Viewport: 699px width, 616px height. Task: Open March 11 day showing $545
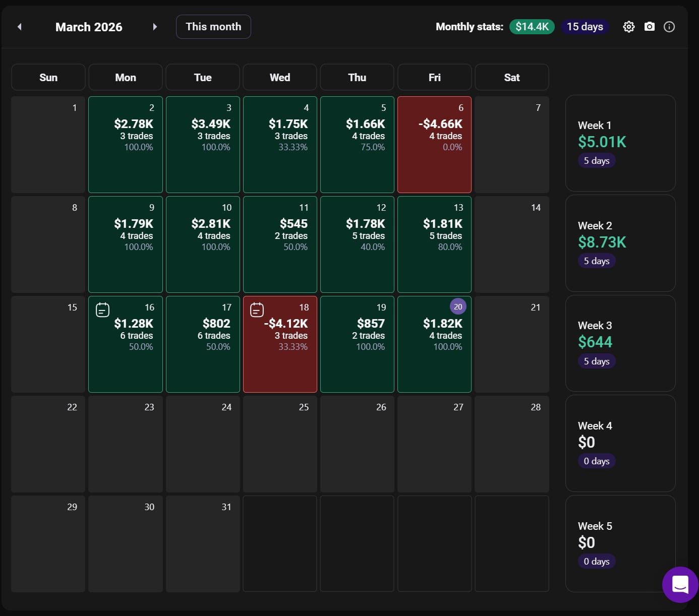[x=280, y=244]
